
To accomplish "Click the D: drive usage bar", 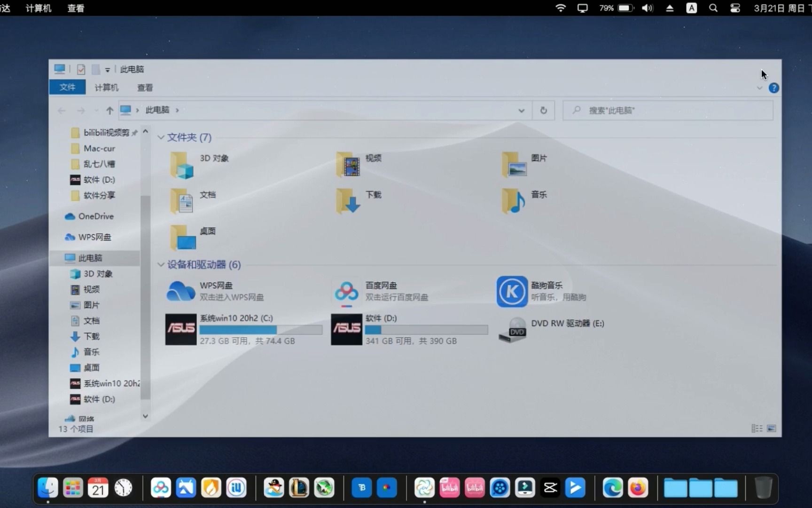I will point(426,330).
